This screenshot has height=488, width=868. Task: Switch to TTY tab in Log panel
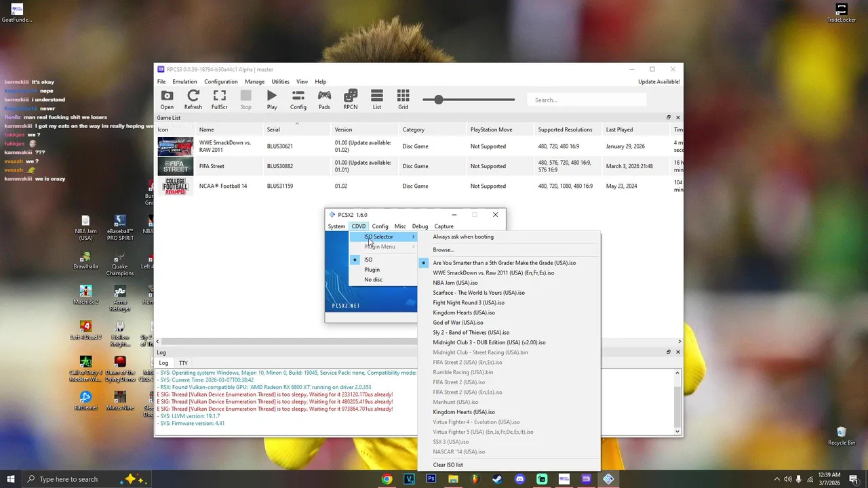pos(183,363)
